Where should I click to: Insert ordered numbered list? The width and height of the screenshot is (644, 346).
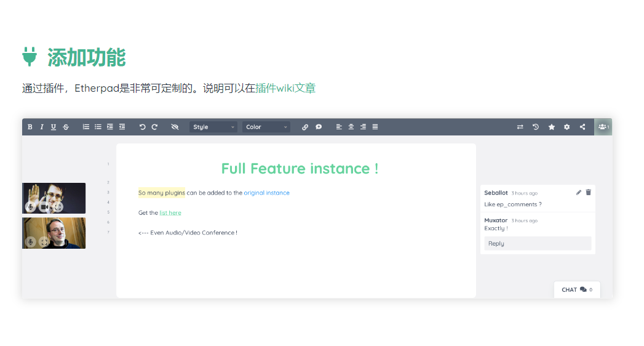point(86,127)
